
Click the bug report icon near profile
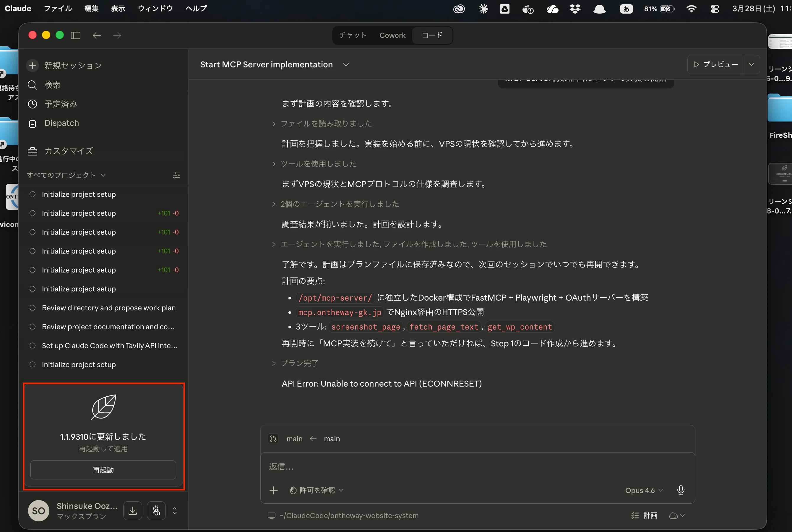(x=156, y=510)
